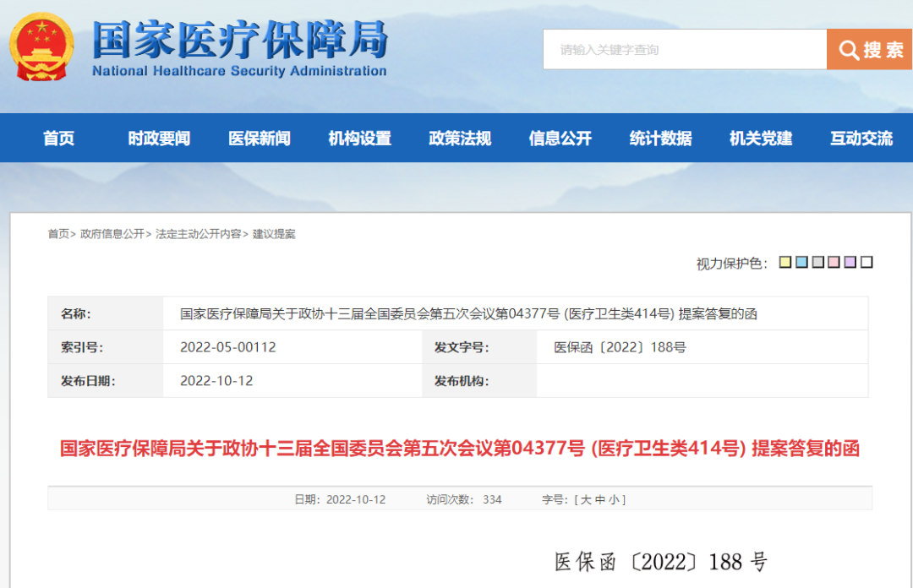
Task: Set font size to 小 (small)
Action: click(x=614, y=499)
